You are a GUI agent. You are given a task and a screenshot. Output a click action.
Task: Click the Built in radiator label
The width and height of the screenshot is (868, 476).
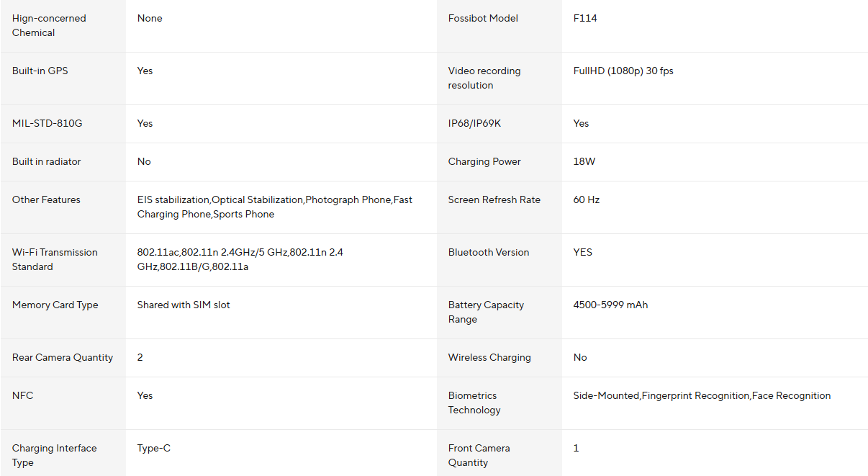47,162
